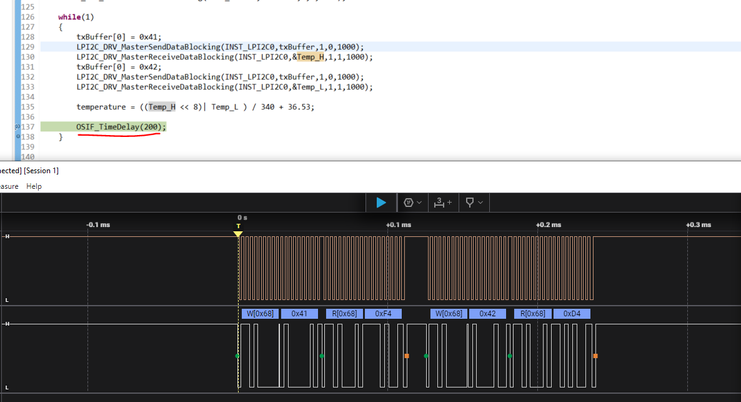Click the [Session 1] title text
The image size is (741, 402).
point(41,171)
